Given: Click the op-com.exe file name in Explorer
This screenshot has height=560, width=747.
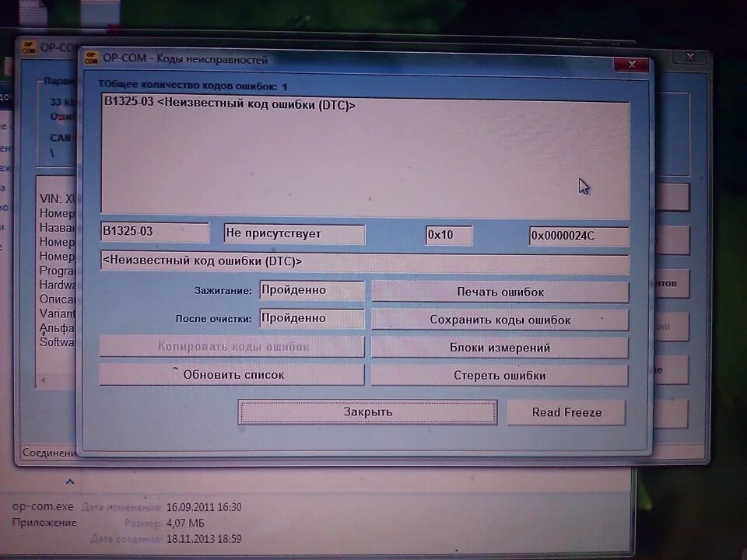Looking at the screenshot, I should click(x=43, y=506).
